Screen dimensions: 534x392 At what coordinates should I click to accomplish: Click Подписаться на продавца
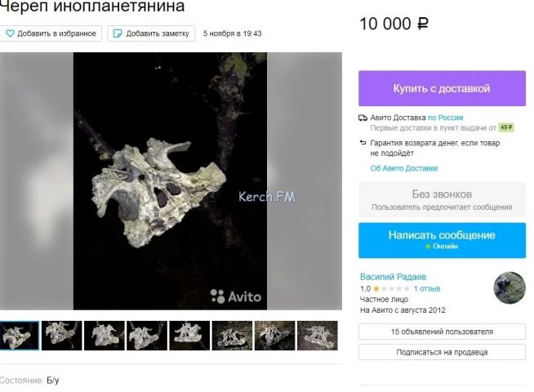(x=442, y=352)
